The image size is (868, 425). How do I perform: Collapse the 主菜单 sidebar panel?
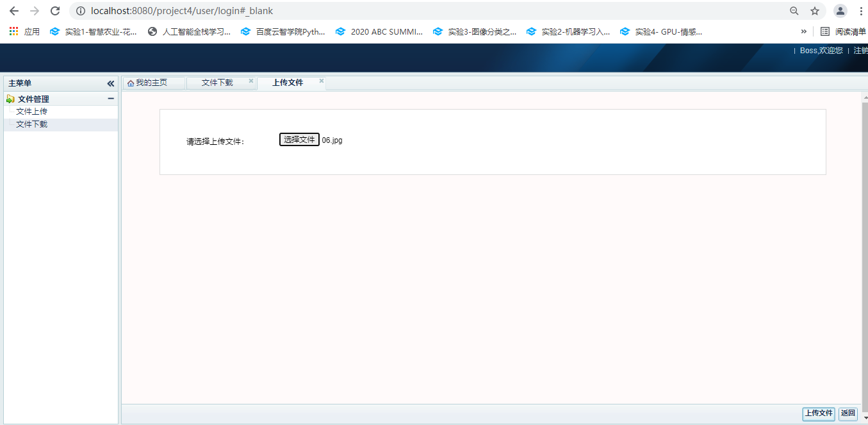(110, 83)
